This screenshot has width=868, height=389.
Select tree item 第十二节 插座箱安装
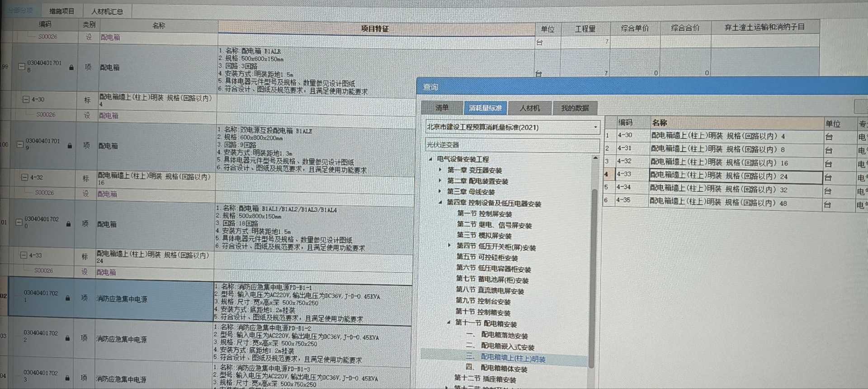pyautogui.click(x=485, y=379)
